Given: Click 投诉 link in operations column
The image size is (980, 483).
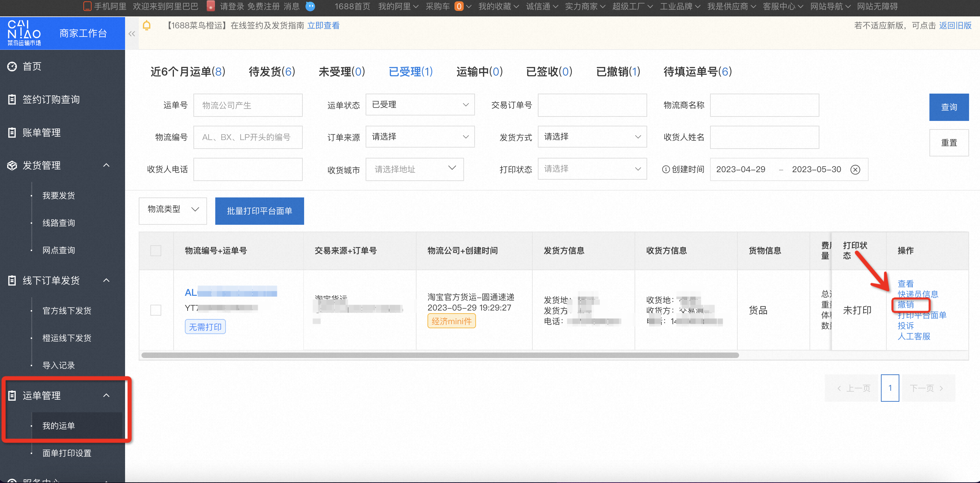Looking at the screenshot, I should 906,326.
